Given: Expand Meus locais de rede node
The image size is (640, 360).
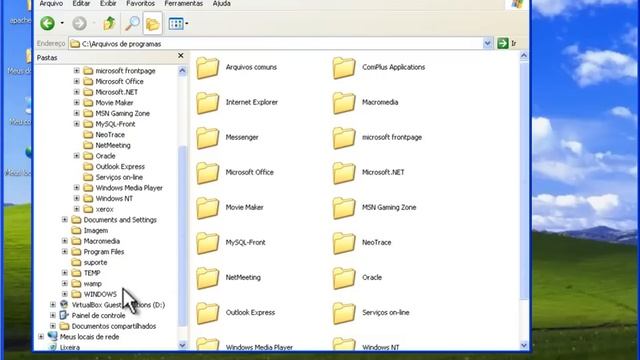Looking at the screenshot, I should pyautogui.click(x=41, y=336).
